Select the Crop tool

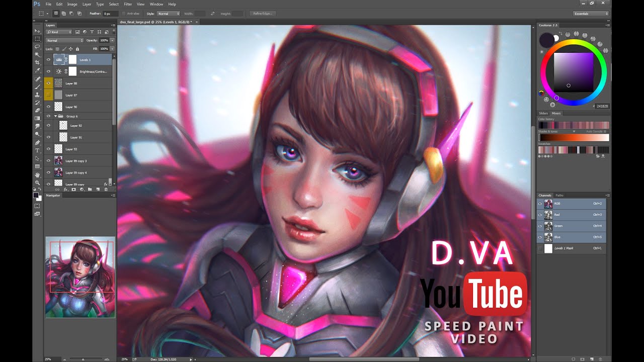pos(37,62)
